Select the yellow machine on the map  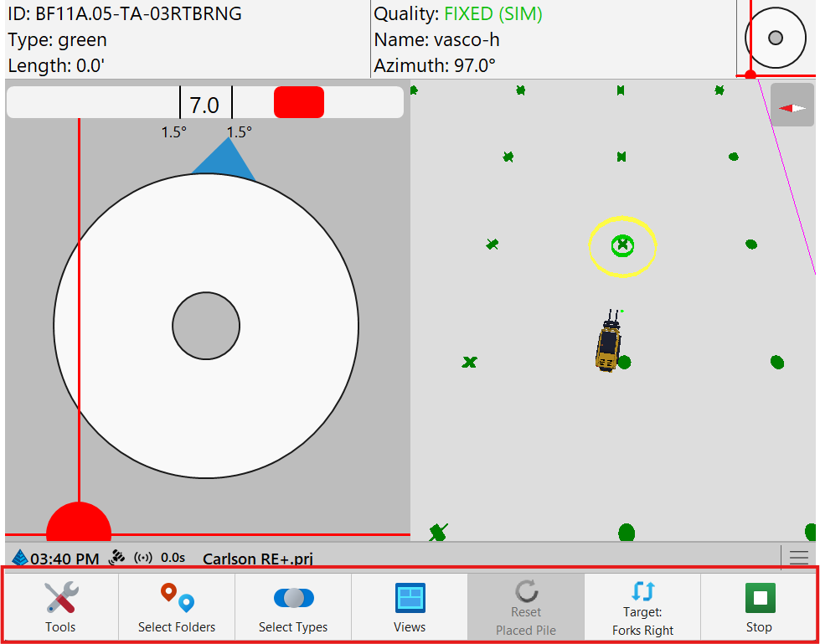[608, 340]
